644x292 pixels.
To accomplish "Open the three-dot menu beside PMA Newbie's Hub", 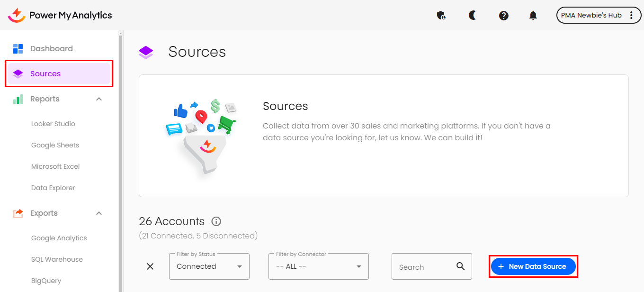I will click(x=631, y=15).
